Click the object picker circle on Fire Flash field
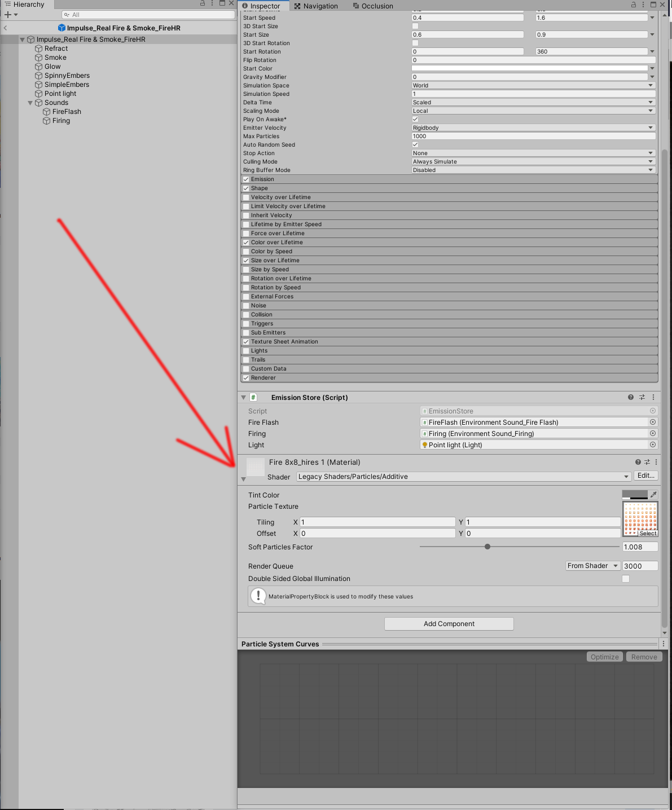 coord(652,422)
